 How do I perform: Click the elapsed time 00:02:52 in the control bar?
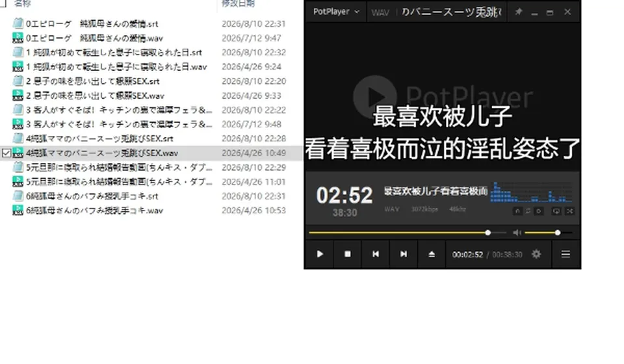click(x=467, y=254)
